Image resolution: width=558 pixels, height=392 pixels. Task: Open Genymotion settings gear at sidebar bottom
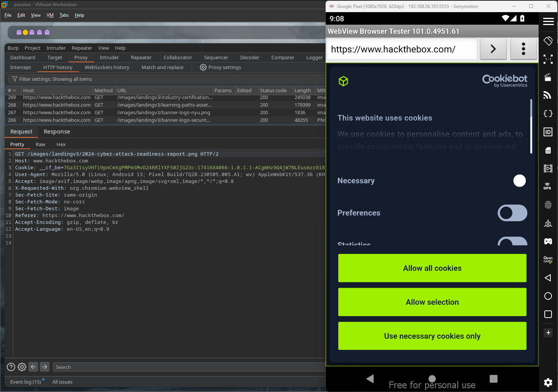coord(548,383)
